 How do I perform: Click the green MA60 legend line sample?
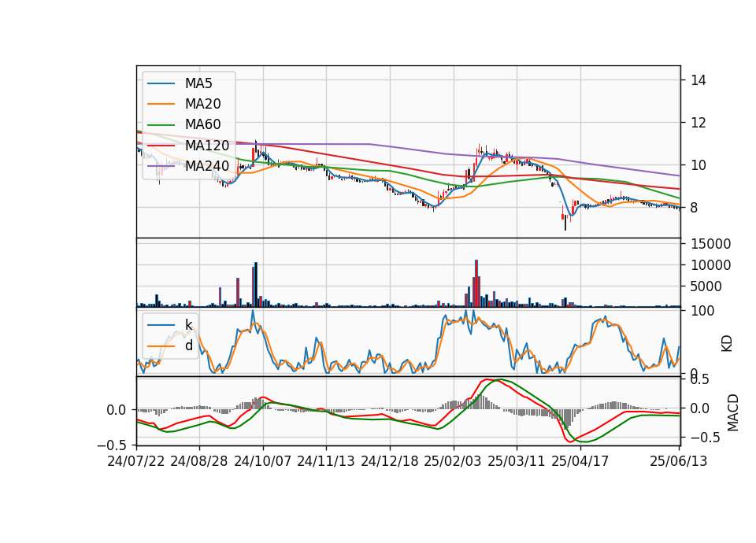click(x=161, y=124)
